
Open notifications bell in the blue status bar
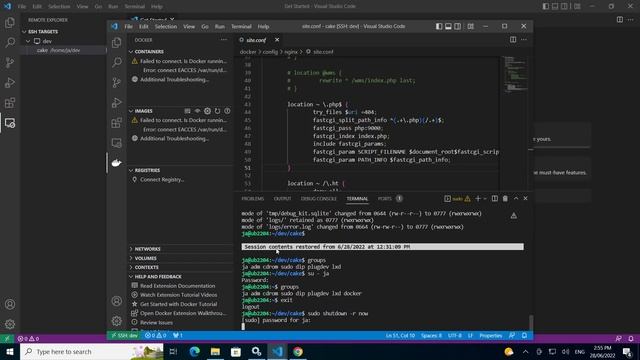pos(524,336)
